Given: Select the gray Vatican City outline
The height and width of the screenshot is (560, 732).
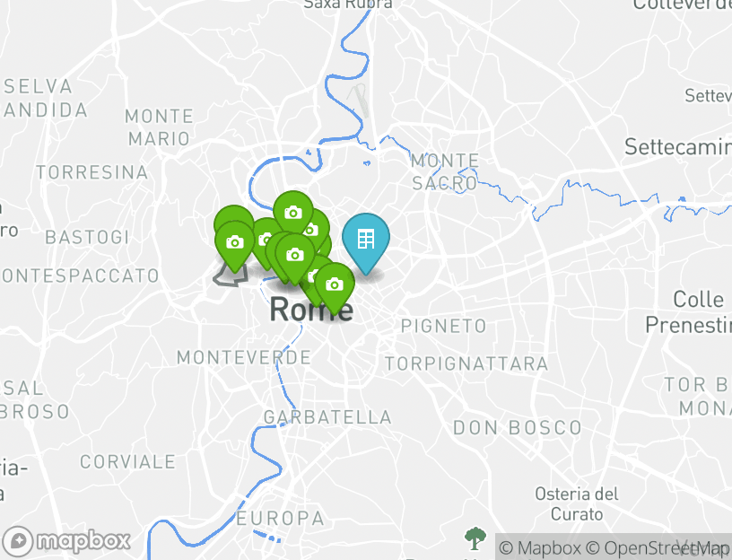Looking at the screenshot, I should click(231, 275).
